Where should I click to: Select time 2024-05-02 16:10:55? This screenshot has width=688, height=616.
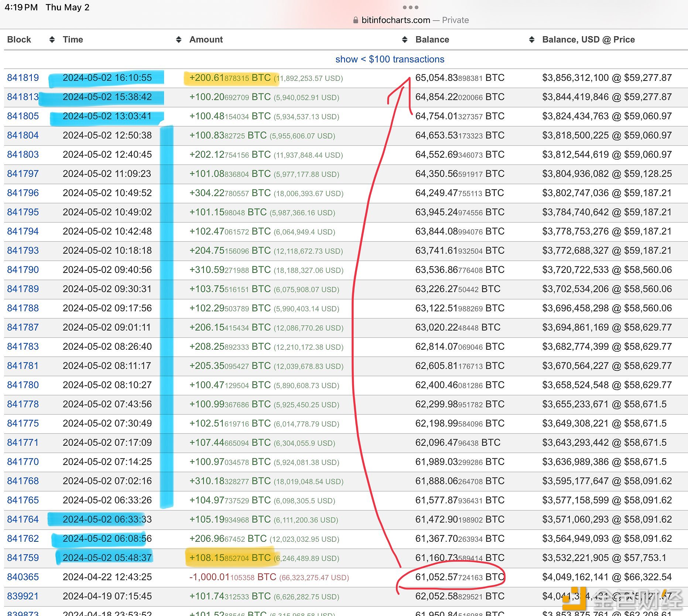click(x=107, y=78)
